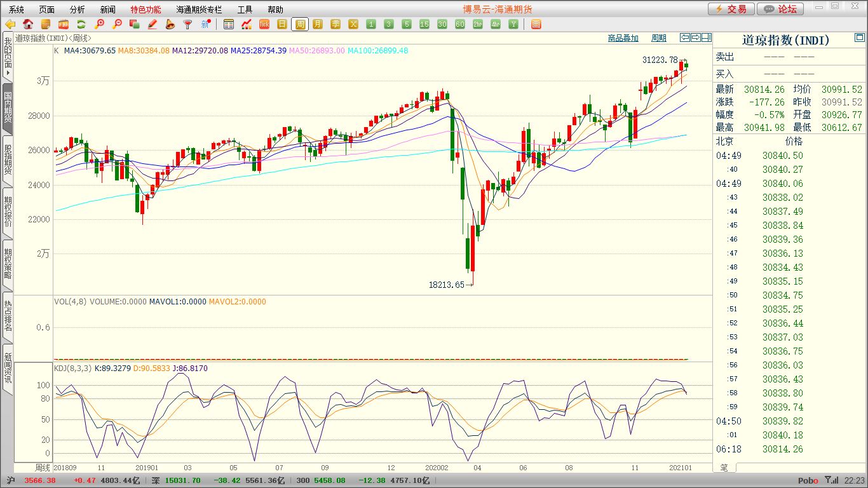The image size is (868, 488).
Task: Select the 60-minute period icon
Action: (x=460, y=24)
